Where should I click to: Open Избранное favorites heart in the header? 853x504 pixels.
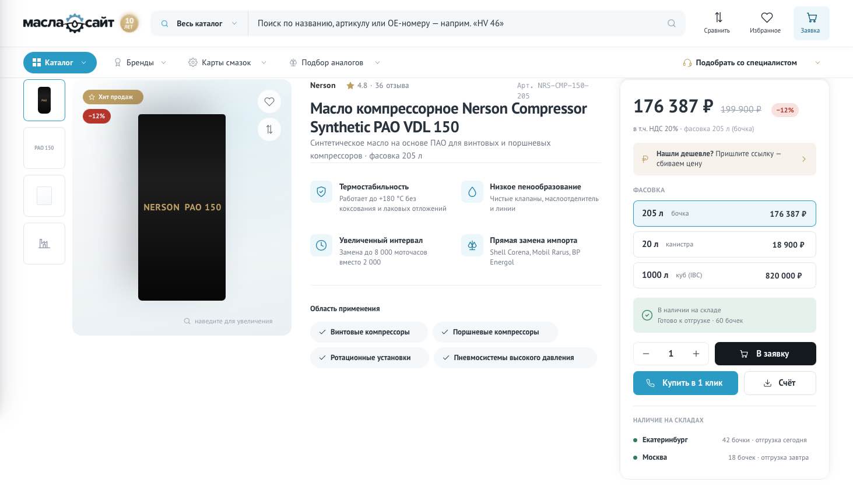tap(766, 23)
